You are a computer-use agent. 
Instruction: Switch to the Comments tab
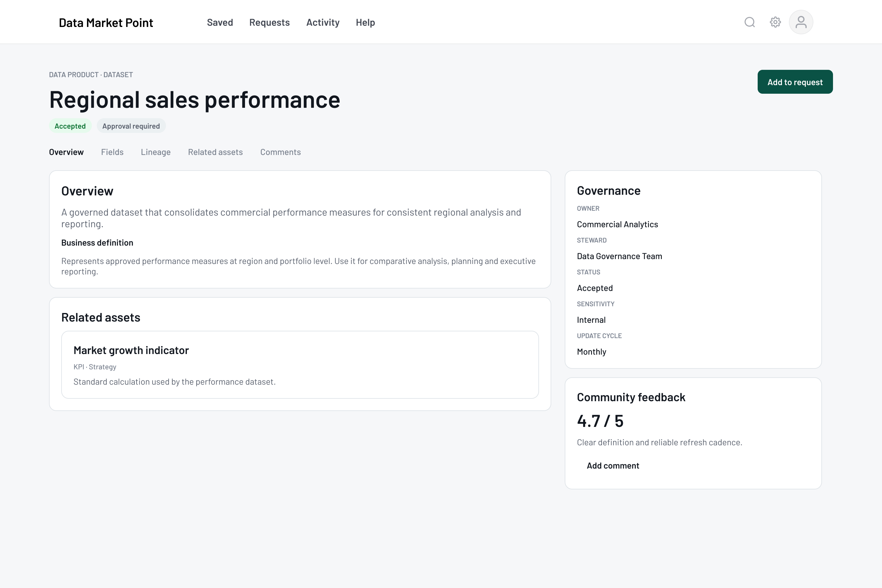281,152
